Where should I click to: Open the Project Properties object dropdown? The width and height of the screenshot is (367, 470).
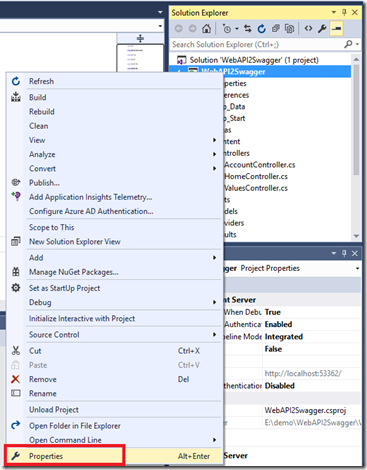coord(357,268)
